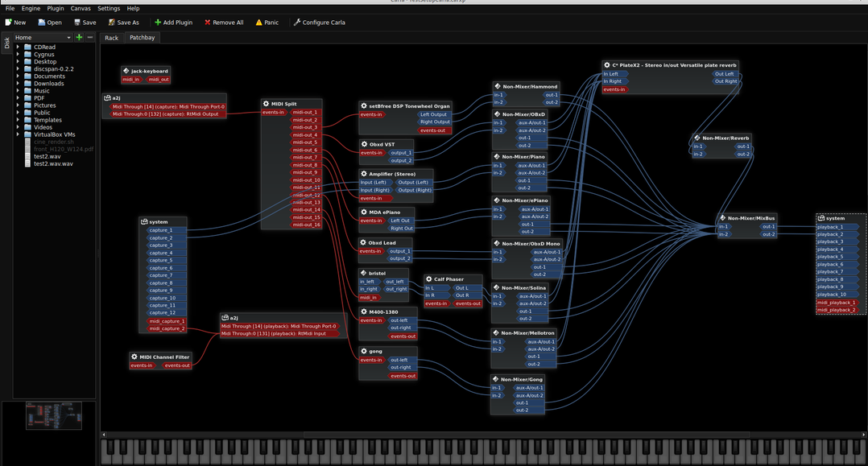
Task: Click gear icon on M400-1380 node
Action: [x=364, y=311]
